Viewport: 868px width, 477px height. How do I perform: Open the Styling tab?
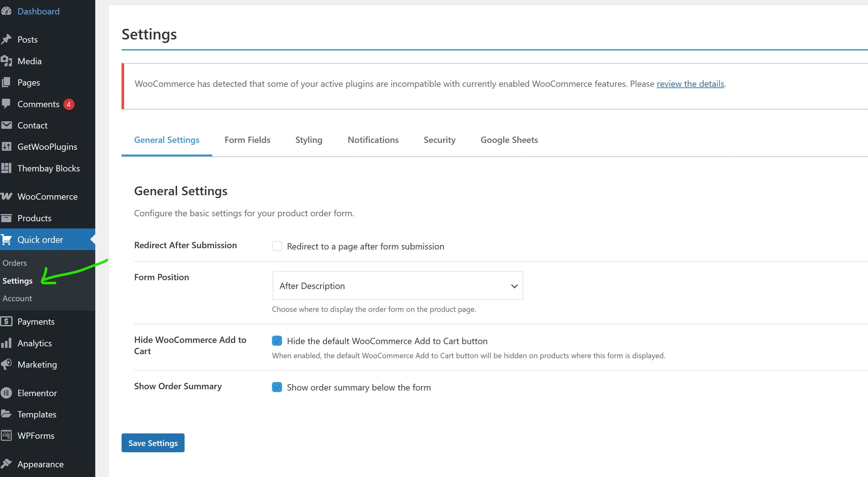tap(309, 140)
